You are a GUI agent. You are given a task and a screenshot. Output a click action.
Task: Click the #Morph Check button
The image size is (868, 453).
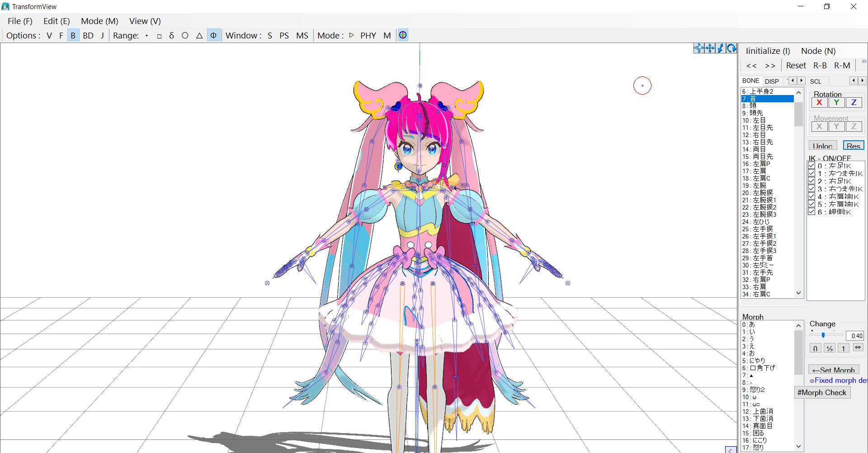822,392
